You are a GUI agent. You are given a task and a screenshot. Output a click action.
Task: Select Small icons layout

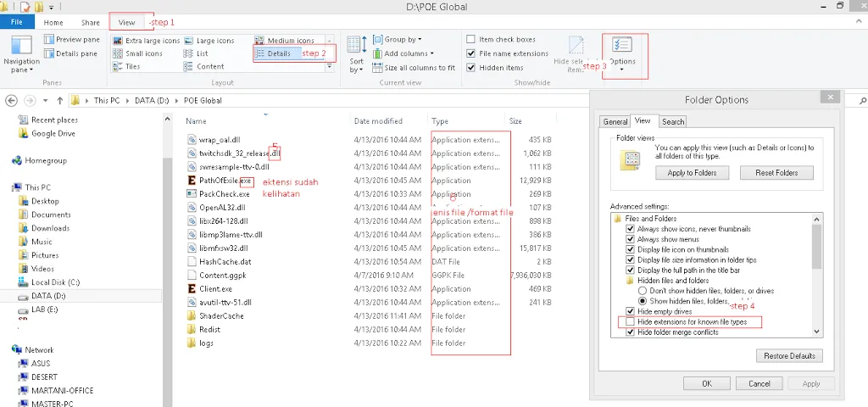click(137, 53)
